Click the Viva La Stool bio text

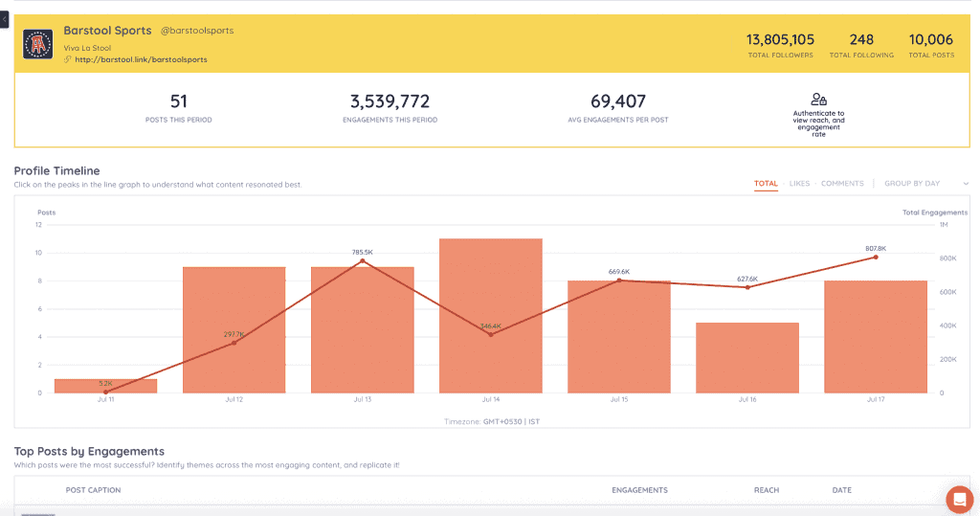(87, 48)
